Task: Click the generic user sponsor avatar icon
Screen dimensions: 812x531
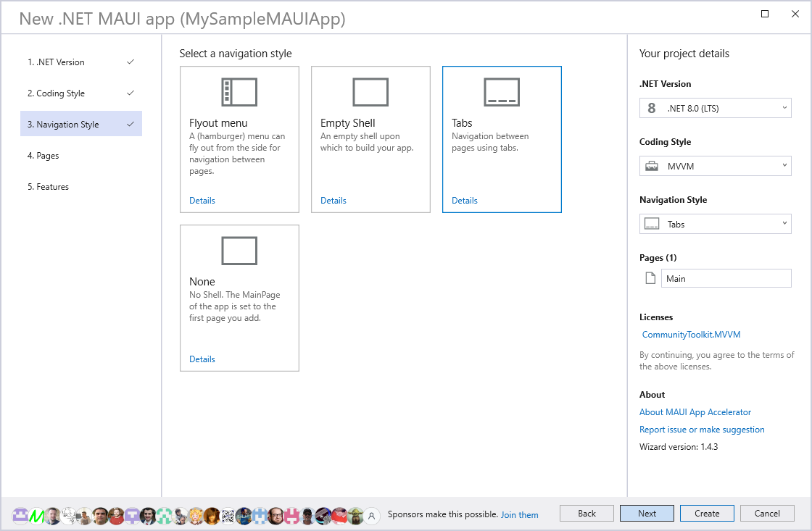Action: coord(372,515)
